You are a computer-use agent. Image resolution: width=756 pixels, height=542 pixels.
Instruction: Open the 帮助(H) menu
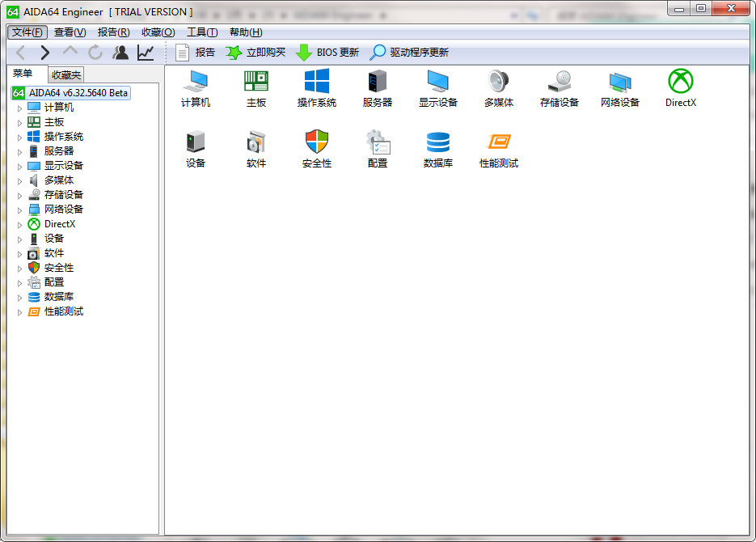pos(246,32)
